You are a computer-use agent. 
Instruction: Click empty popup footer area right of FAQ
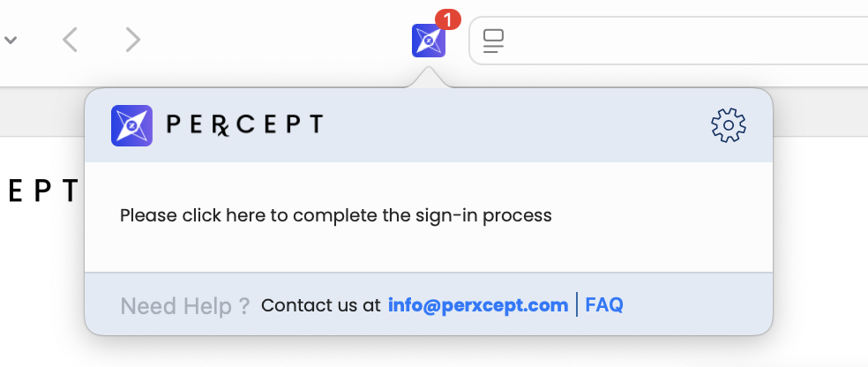pyautogui.click(x=697, y=305)
